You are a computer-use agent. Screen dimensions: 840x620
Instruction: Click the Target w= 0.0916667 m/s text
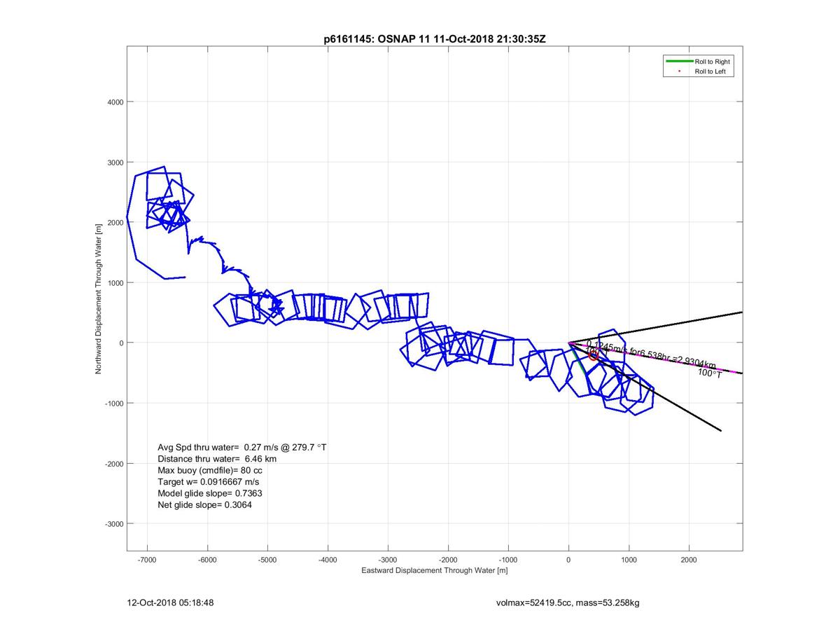click(210, 482)
